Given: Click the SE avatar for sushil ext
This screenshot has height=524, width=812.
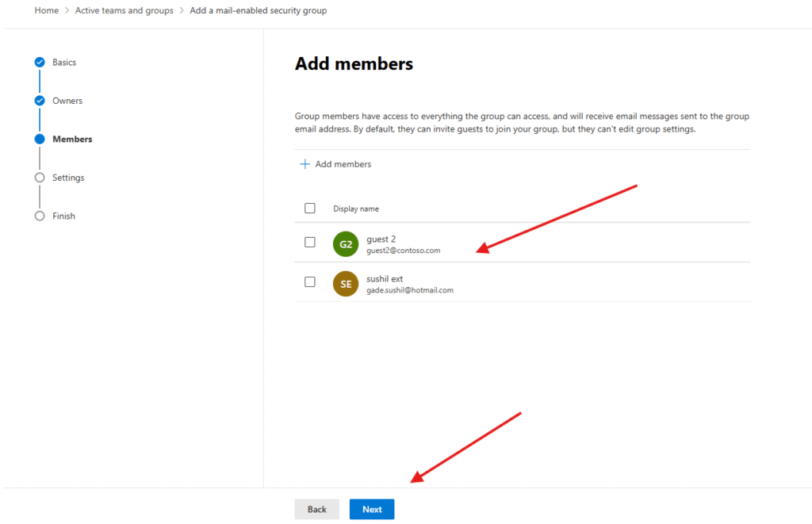Looking at the screenshot, I should [x=346, y=284].
